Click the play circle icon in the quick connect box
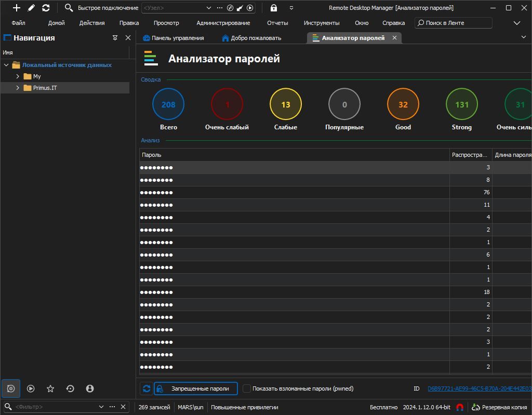 pyautogui.click(x=250, y=8)
